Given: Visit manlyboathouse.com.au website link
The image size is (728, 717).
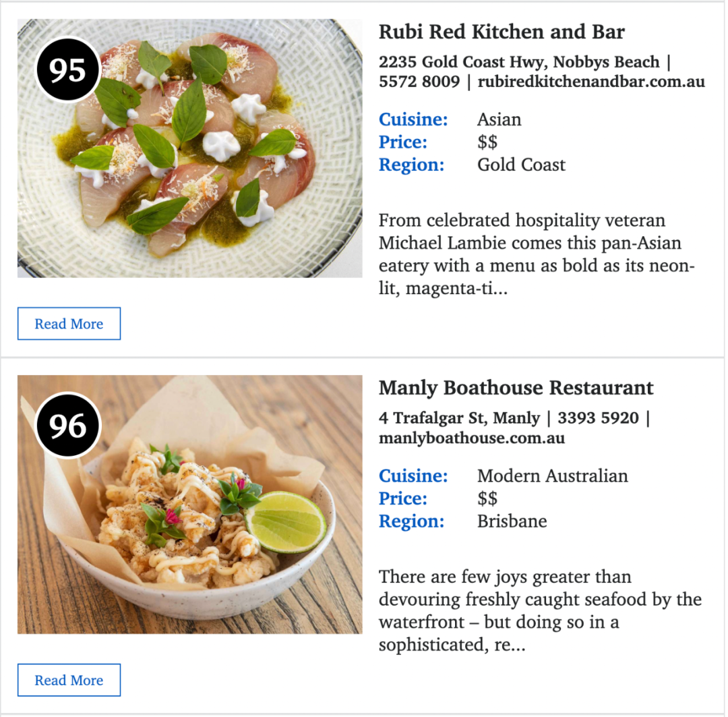Looking at the screenshot, I should tap(472, 438).
